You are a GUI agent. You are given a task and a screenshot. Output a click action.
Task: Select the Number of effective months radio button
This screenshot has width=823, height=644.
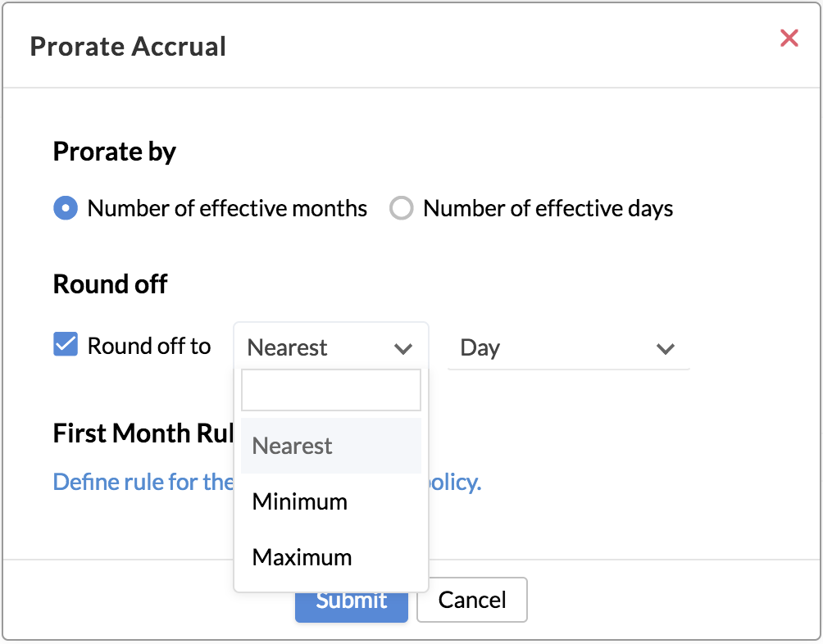(x=66, y=209)
